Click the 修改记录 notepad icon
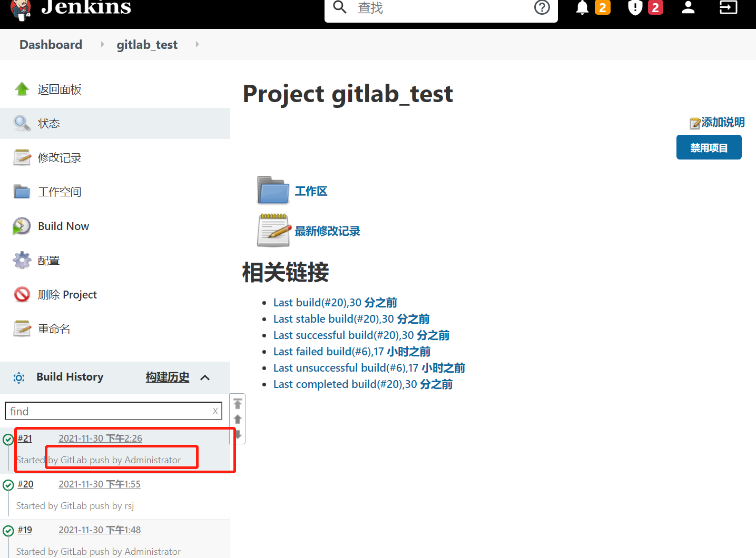 22,157
